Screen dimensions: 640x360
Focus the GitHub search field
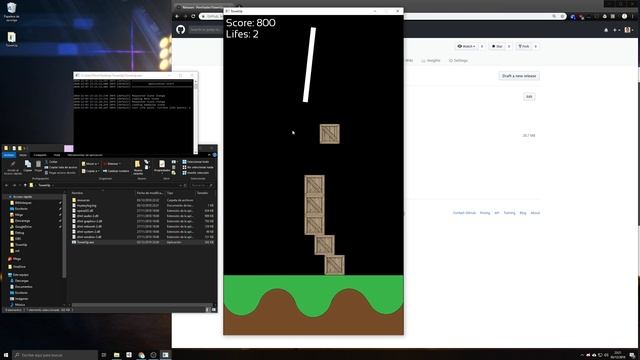coord(206,30)
